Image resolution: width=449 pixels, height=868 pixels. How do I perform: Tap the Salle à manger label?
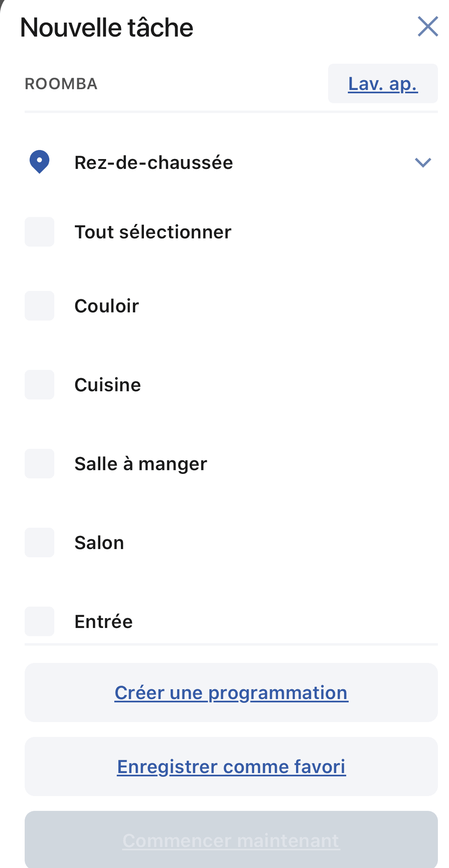[141, 464]
